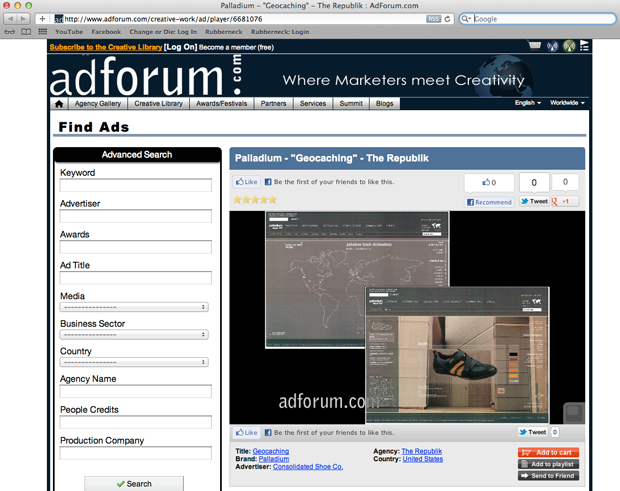
Task: Click Add to playlist
Action: pyautogui.click(x=548, y=464)
